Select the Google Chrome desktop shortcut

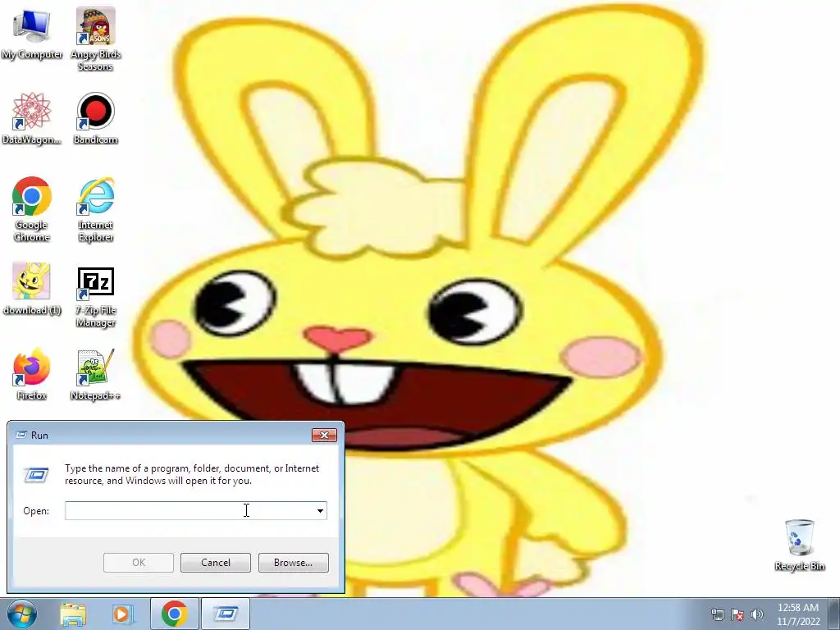[x=32, y=209]
